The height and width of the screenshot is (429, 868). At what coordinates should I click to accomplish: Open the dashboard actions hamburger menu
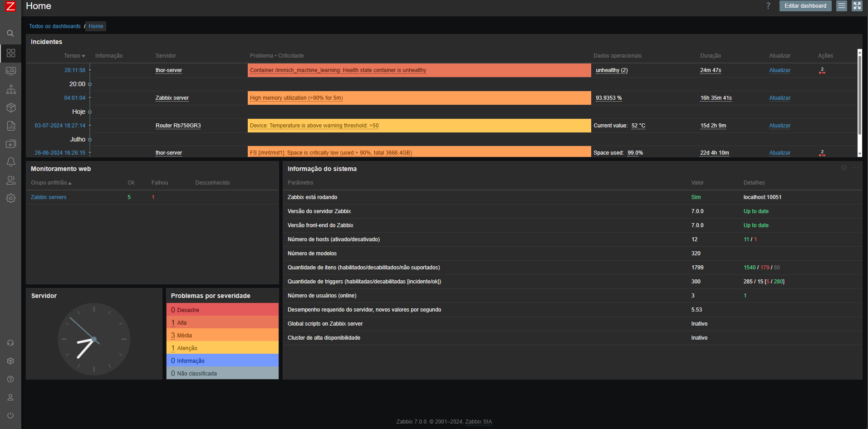tap(842, 6)
